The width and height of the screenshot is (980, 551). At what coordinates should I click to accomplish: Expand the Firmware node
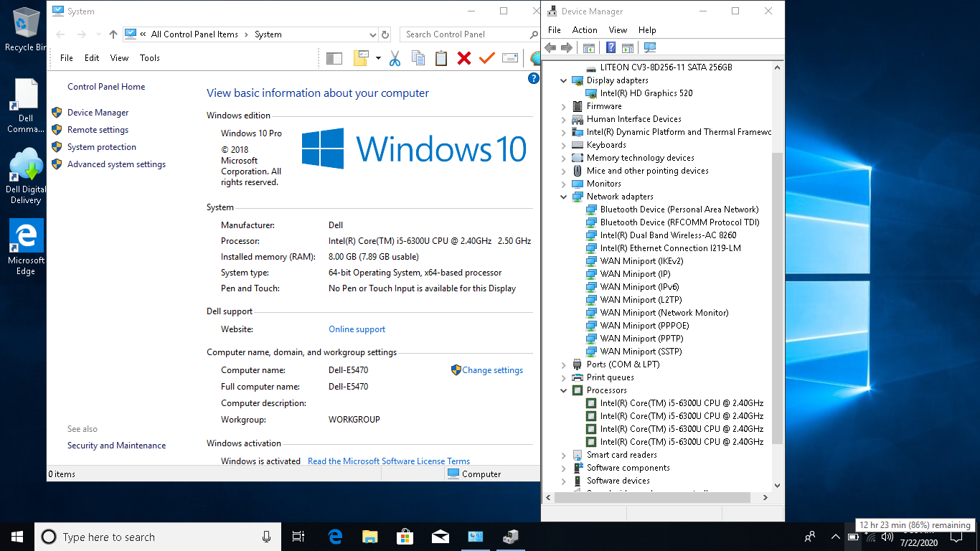(564, 106)
